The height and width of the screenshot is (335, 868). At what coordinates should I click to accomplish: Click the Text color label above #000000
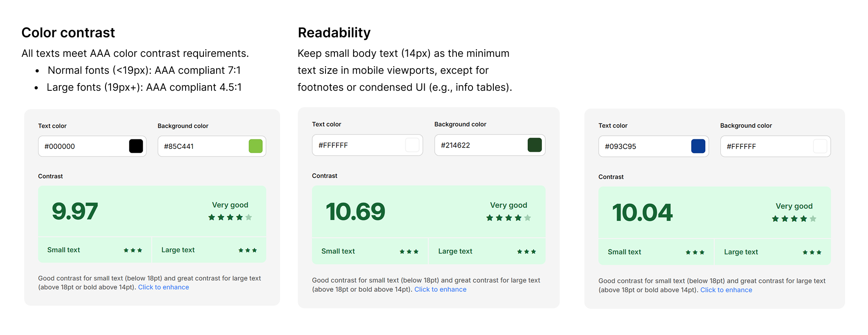tap(52, 126)
